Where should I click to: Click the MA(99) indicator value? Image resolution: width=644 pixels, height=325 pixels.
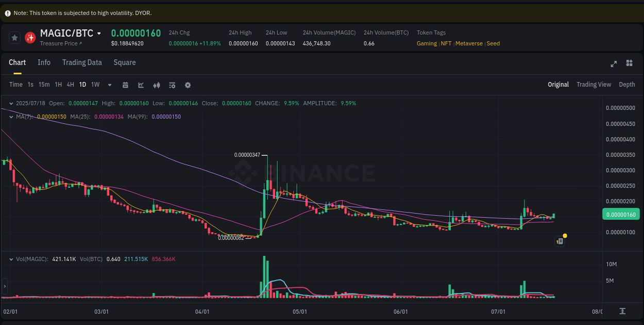tap(166, 117)
